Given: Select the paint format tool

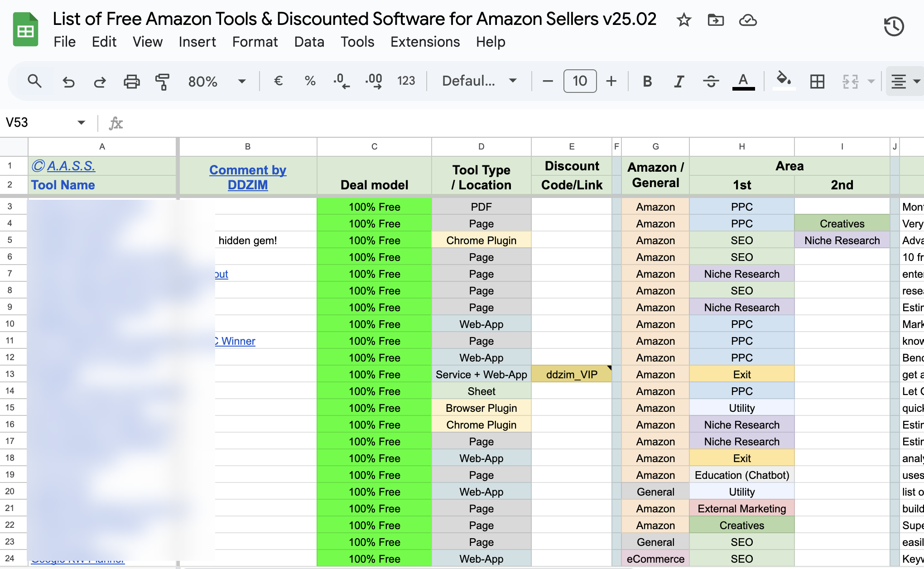Looking at the screenshot, I should click(x=162, y=82).
